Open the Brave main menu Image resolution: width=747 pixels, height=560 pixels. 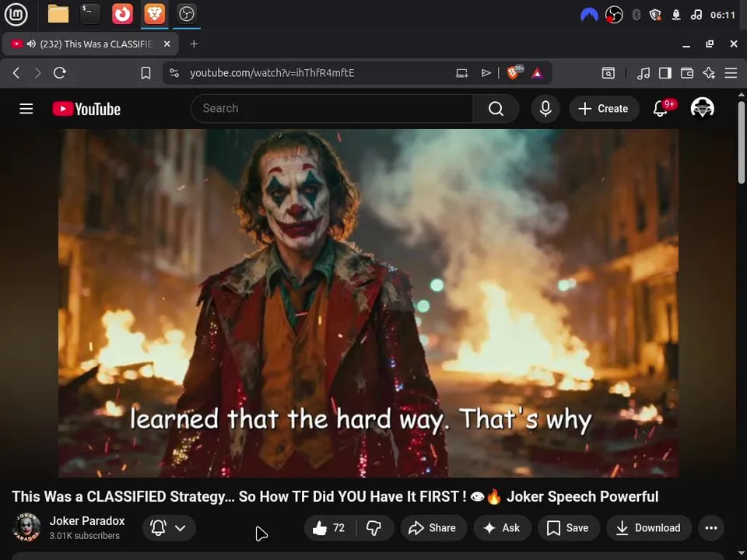point(731,73)
